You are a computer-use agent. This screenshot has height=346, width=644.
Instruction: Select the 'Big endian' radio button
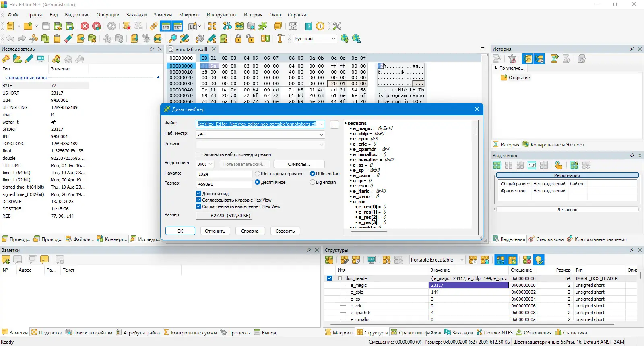312,182
